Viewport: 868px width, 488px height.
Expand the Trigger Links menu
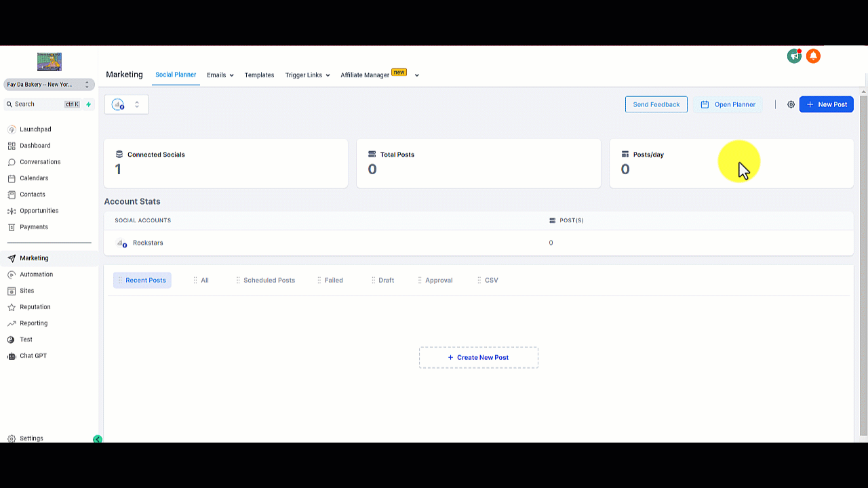[307, 75]
